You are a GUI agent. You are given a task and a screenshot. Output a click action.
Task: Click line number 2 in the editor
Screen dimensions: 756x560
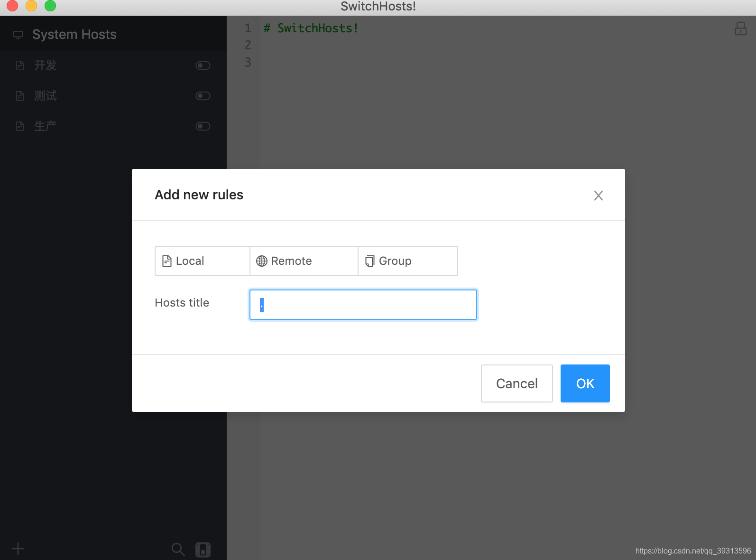[x=248, y=45]
